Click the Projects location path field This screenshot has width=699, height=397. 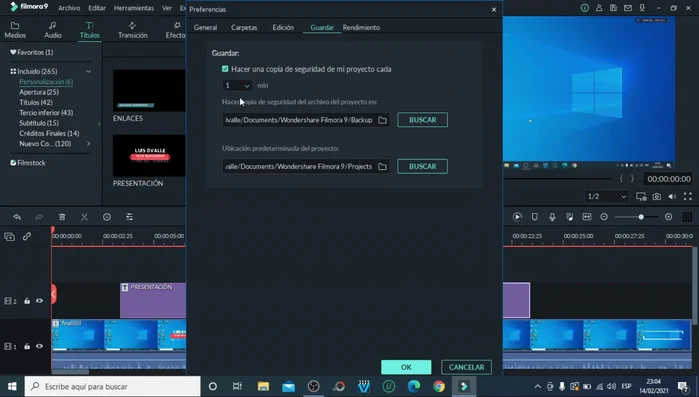coord(306,167)
